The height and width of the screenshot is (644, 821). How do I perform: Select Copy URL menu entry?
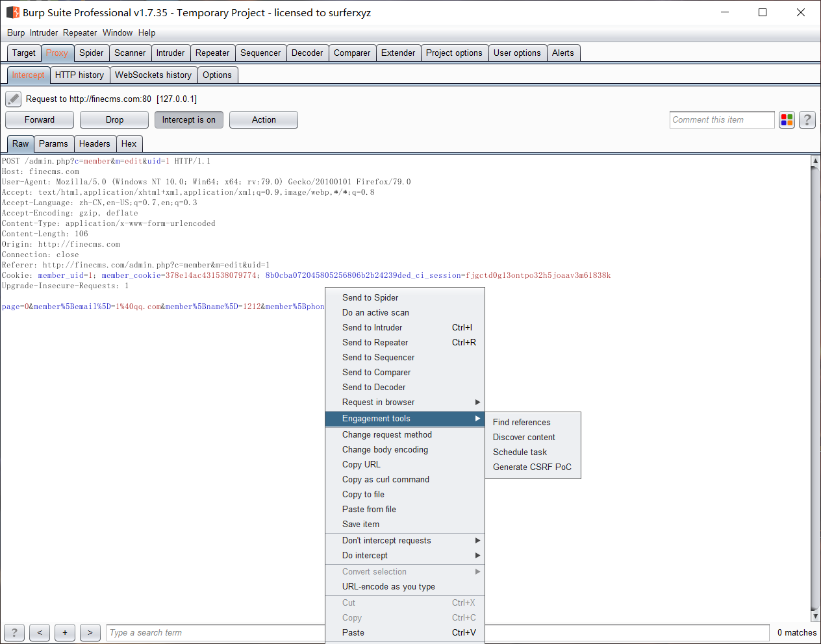tap(405, 465)
